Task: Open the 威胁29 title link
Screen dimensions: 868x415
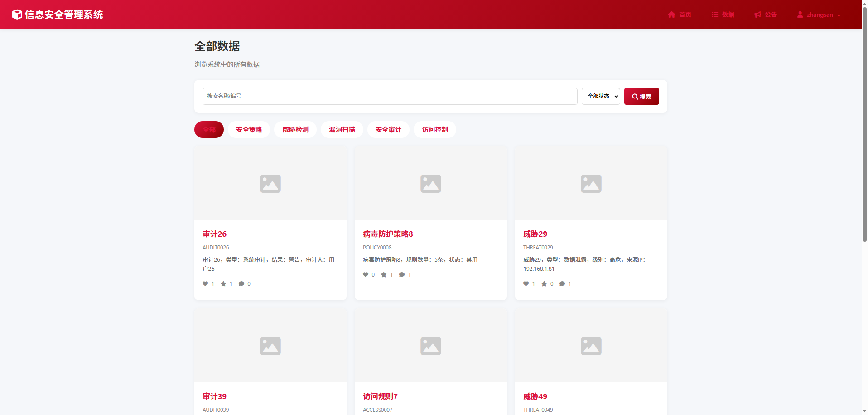Action: (535, 234)
